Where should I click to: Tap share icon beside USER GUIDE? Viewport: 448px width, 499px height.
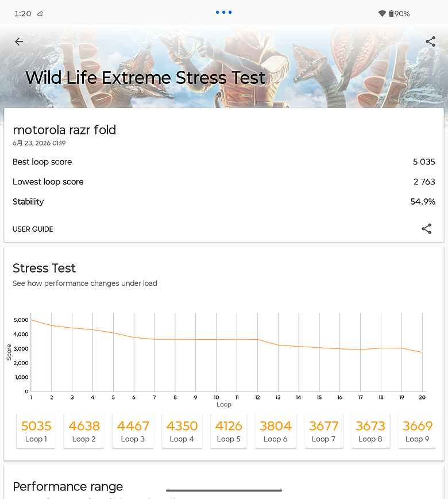(426, 229)
